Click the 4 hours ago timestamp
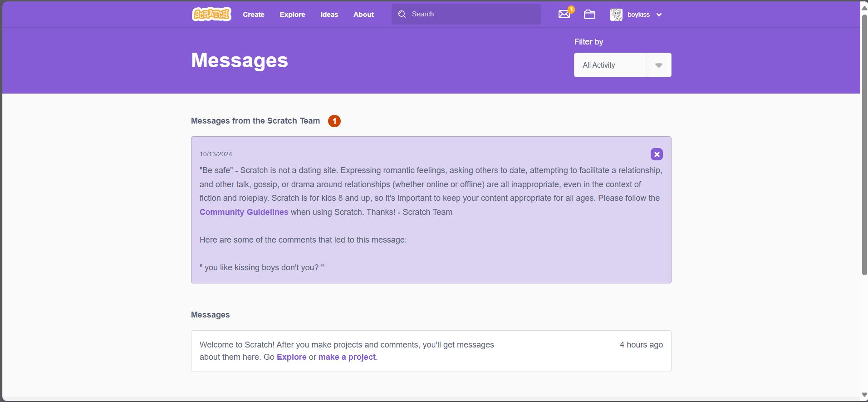This screenshot has width=868, height=402. point(641,345)
